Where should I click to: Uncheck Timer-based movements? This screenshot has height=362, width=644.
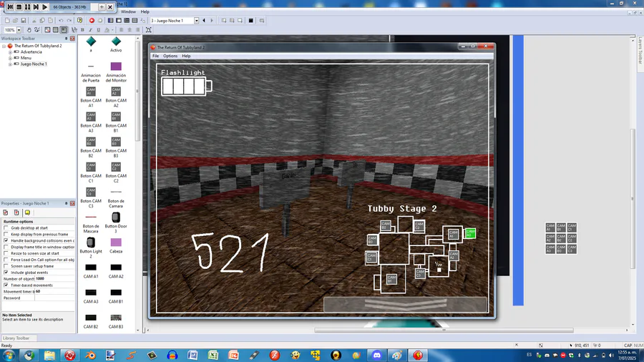point(6,285)
